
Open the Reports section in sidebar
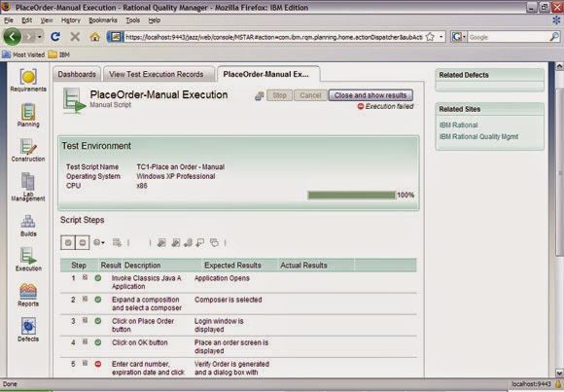[28, 295]
